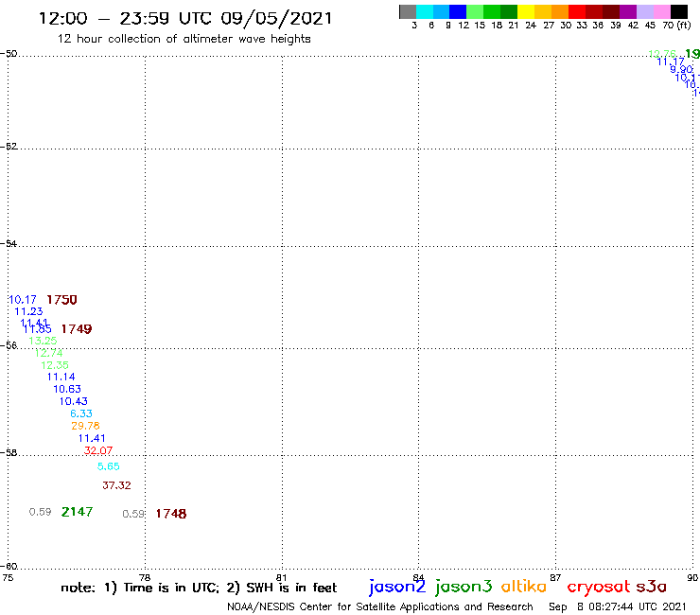Screen dimensions: 700x615
Task: Select the green value 12.74
Action: [48, 353]
